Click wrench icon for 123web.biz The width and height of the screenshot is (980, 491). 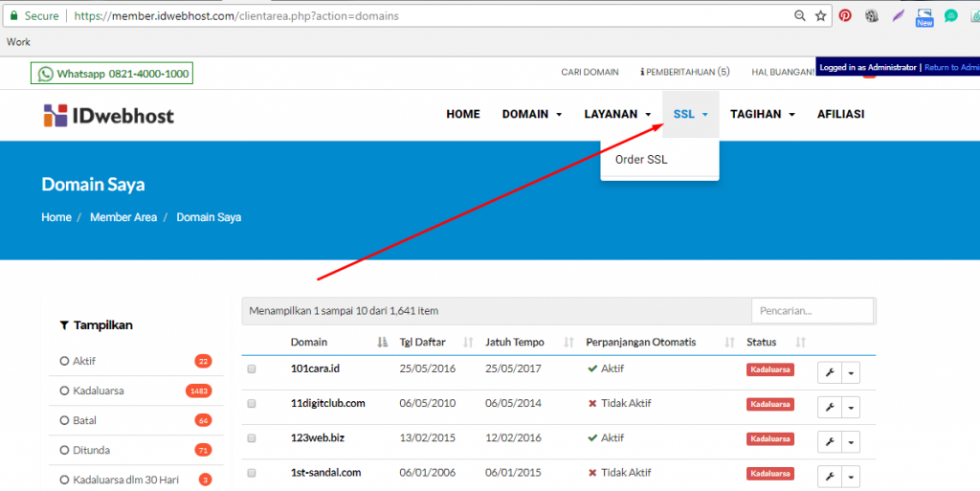click(830, 442)
